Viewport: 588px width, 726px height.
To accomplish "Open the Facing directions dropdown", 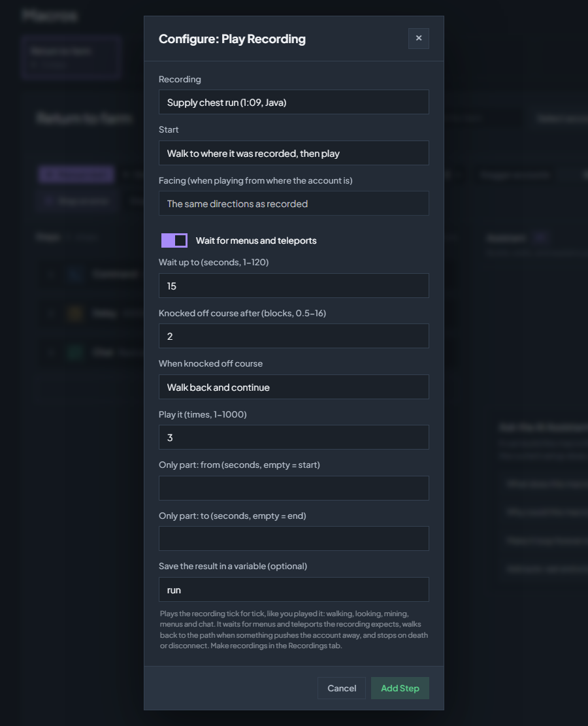I will 293,204.
